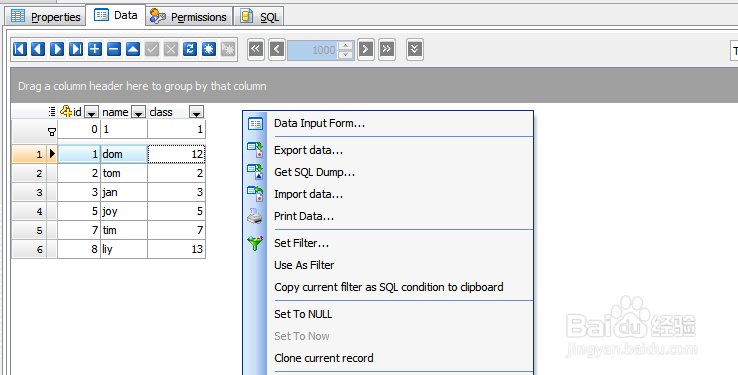Image resolution: width=738 pixels, height=375 pixels.
Task: Click the blue starburst bookmark button
Action: pos(209,49)
